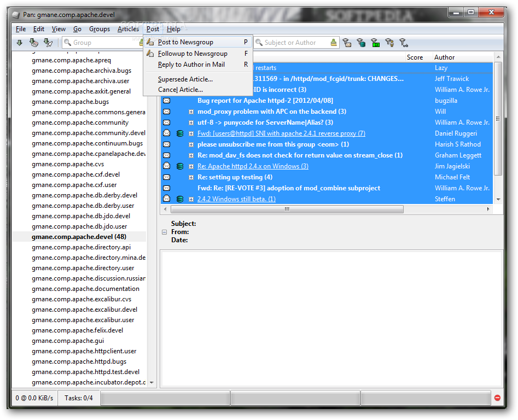The image size is (518, 420).
Task: Click the horizontal scrollbar thumb of article list
Action: (287, 209)
